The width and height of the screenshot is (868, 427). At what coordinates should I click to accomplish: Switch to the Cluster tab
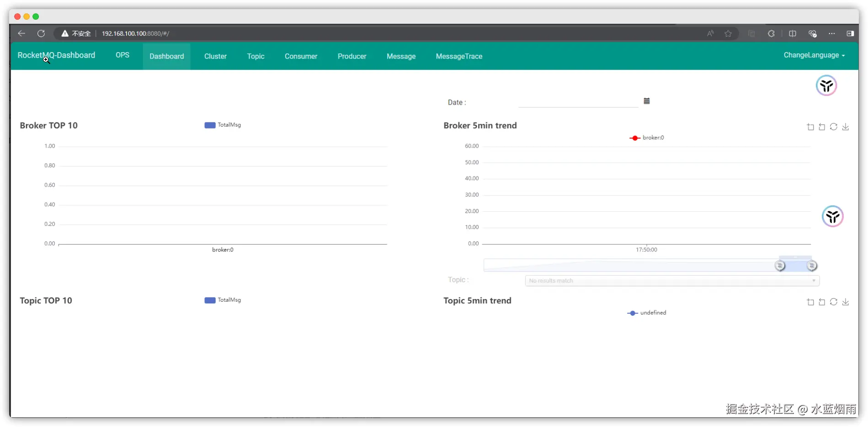click(215, 56)
